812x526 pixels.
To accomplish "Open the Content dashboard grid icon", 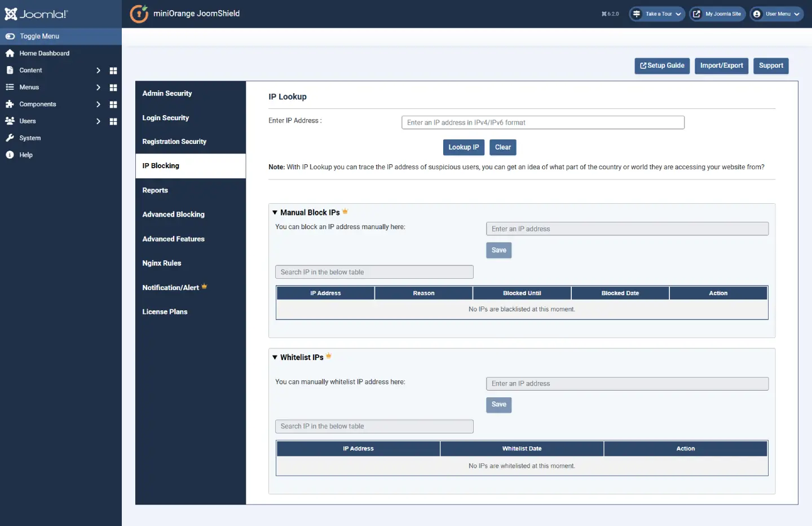I will [x=113, y=71].
